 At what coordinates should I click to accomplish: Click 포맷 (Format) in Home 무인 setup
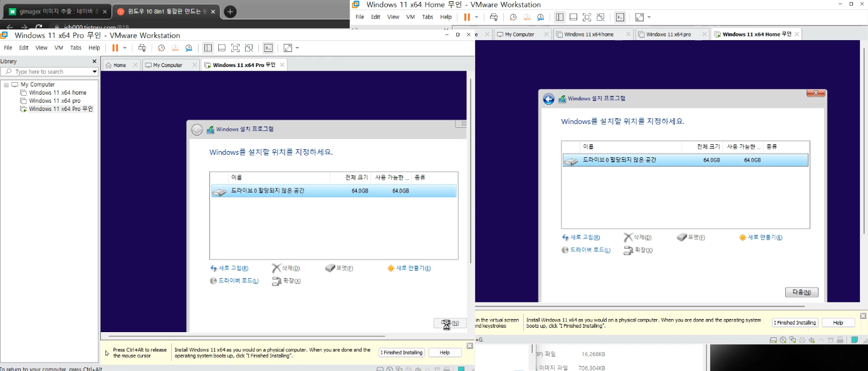tap(691, 238)
